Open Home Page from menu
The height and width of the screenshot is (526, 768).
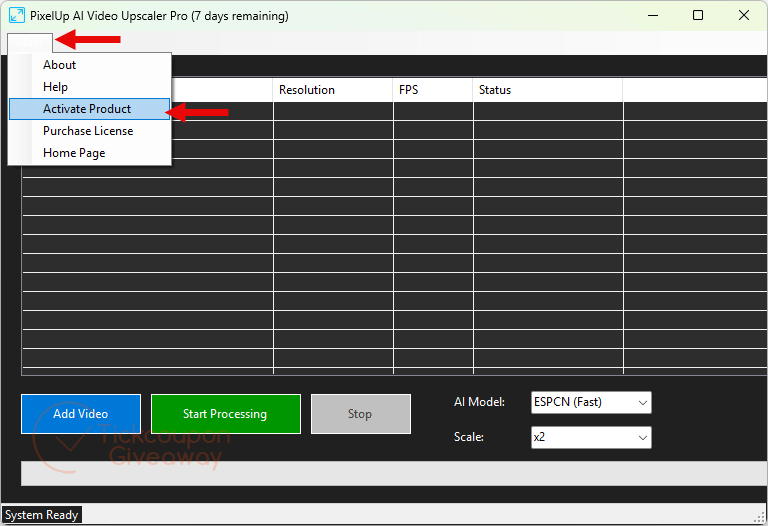tap(90, 153)
